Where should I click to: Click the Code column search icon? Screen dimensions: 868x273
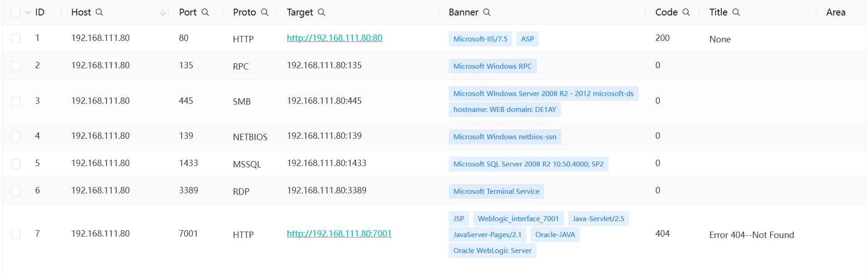(x=686, y=12)
